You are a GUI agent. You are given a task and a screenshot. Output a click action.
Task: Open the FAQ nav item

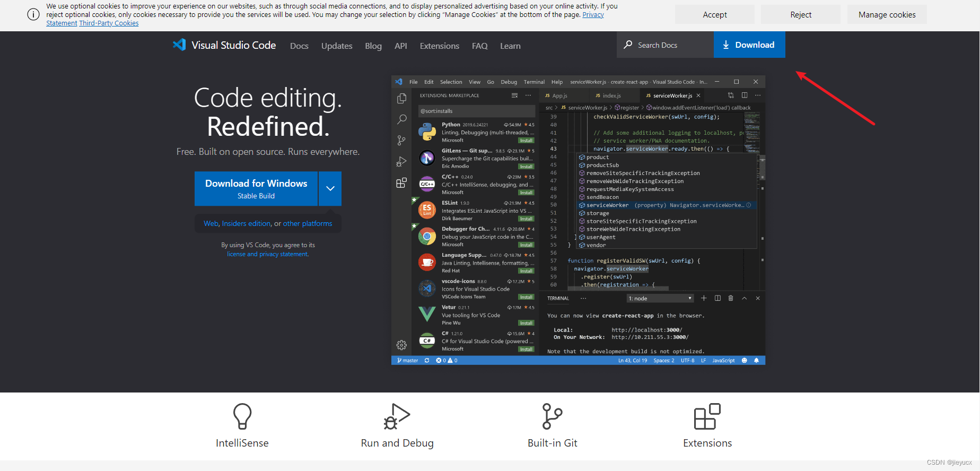tap(480, 46)
